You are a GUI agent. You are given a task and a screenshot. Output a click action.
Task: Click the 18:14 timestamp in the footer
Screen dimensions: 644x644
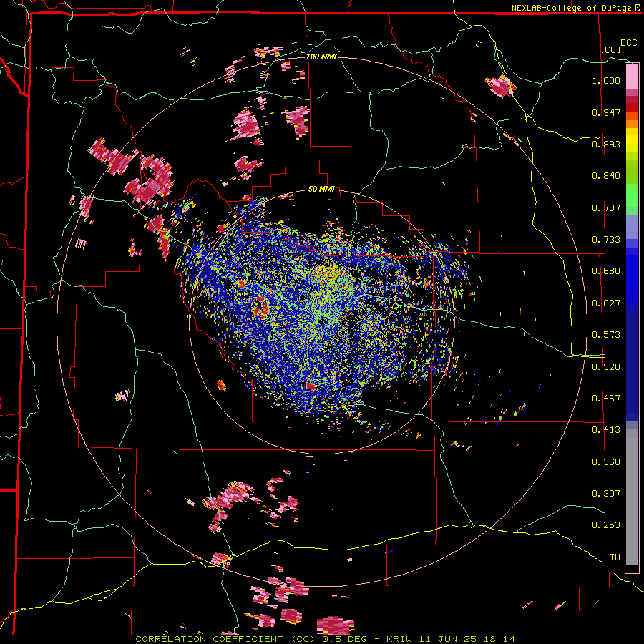(499, 639)
